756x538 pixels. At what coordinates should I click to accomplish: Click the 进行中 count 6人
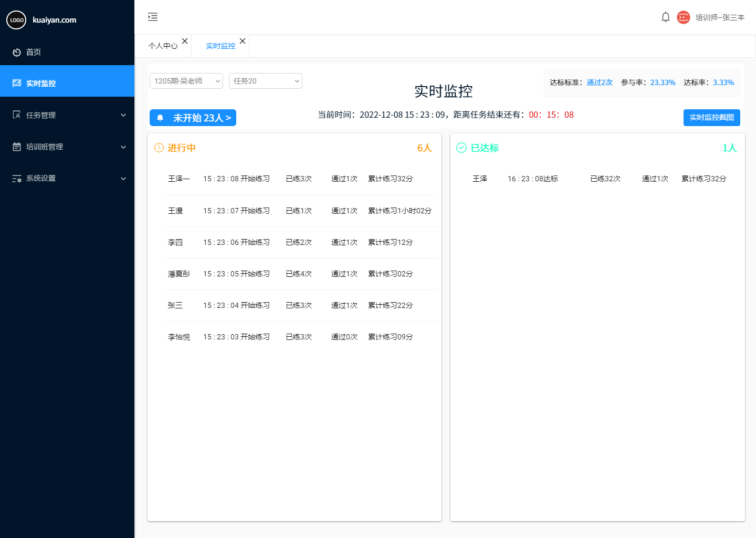[424, 148]
